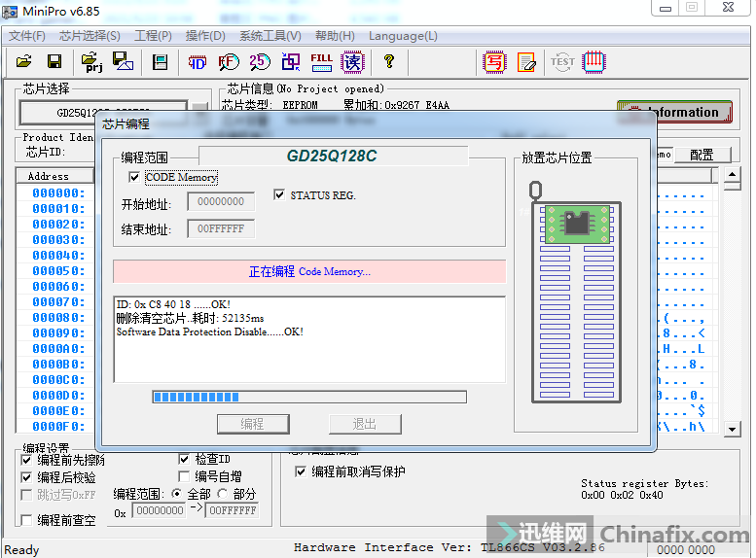The image size is (756, 558).
Task: Toggle remove write protection checkbox (编程前取消写保护)
Action: 301,471
